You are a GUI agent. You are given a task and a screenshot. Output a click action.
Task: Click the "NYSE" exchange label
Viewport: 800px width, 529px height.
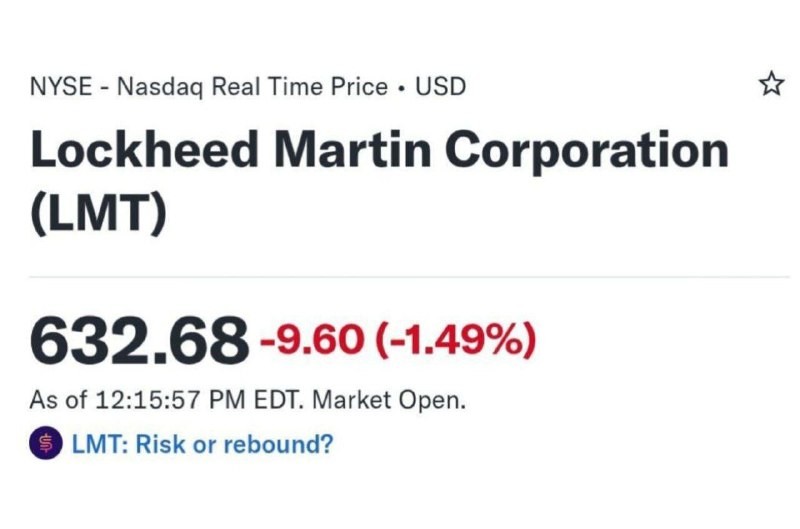tap(60, 87)
